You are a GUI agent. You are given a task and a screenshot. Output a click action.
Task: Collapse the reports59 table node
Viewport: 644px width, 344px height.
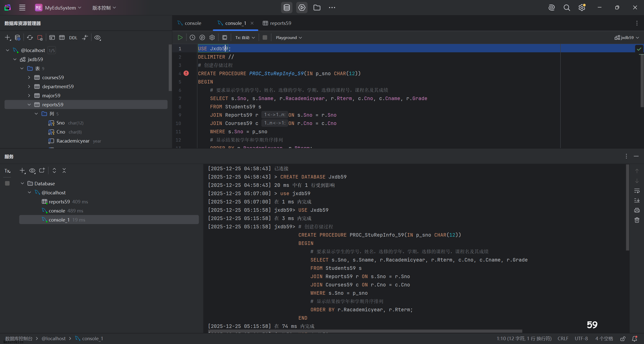coord(29,105)
